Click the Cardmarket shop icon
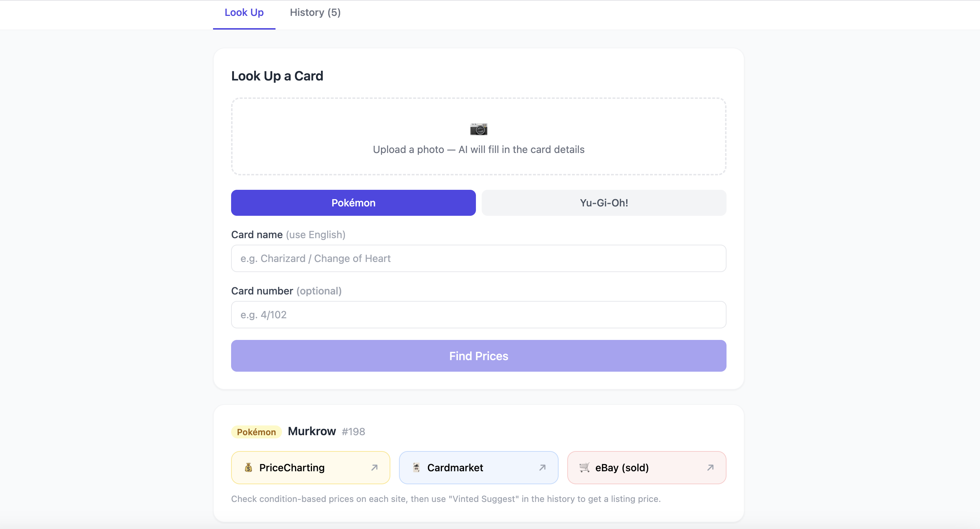The height and width of the screenshot is (529, 980). click(x=417, y=467)
